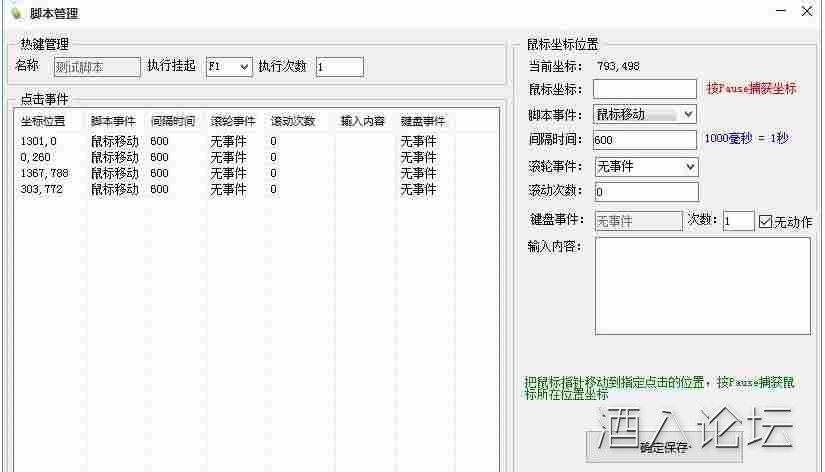The width and height of the screenshot is (825, 472).
Task: Click the 间隔时间 field showing 600
Action: [x=645, y=139]
